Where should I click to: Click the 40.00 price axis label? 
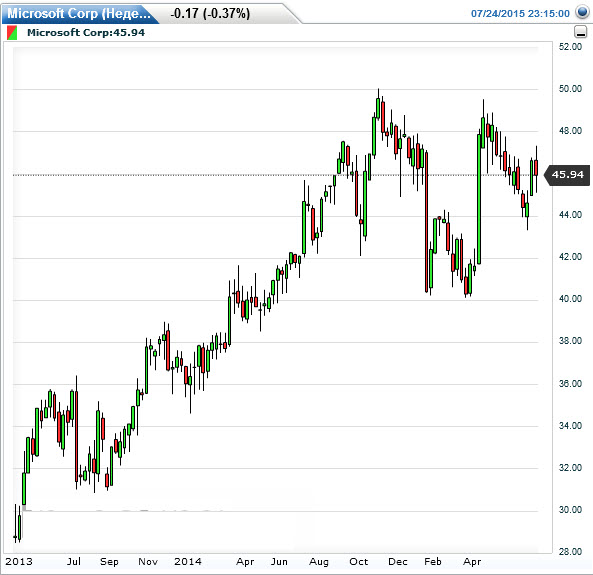pyautogui.click(x=570, y=298)
